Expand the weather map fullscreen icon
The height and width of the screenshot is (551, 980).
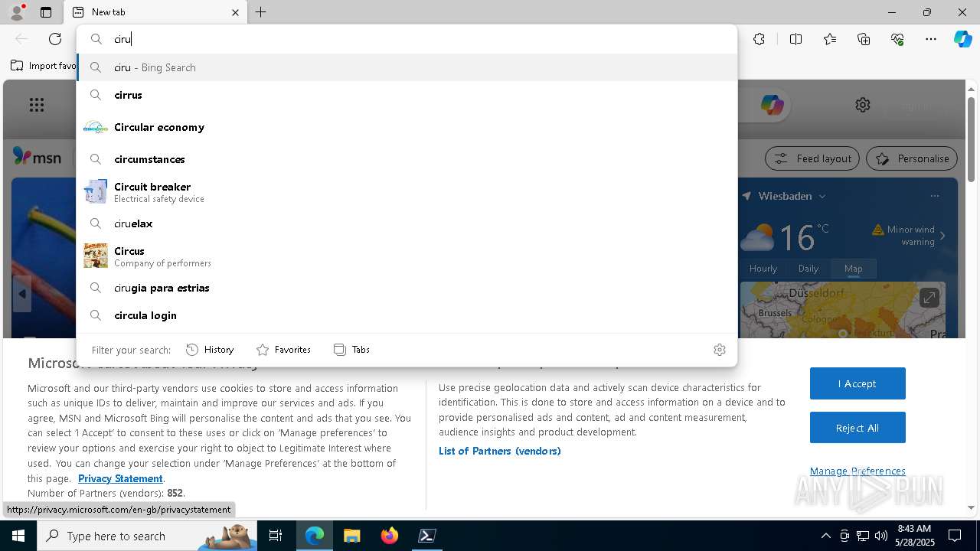[x=929, y=298]
